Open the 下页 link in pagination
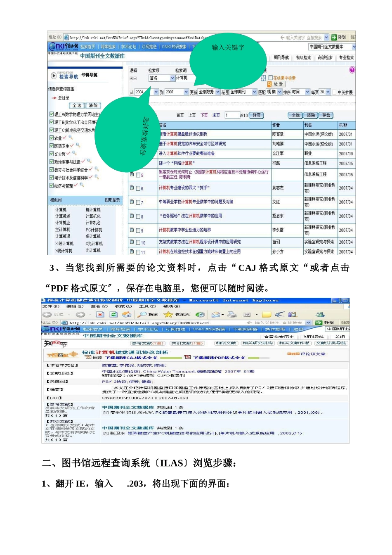Image resolution: width=392 pixels, height=555 pixels. point(204,115)
